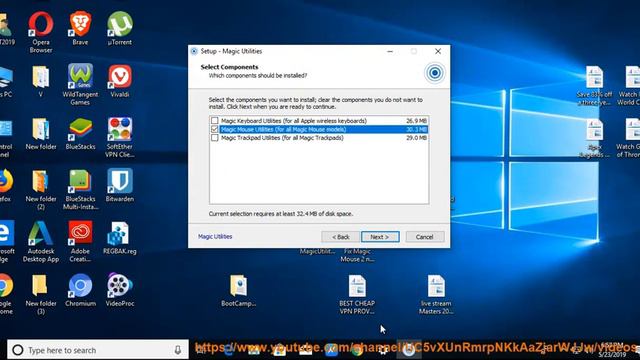This screenshot has width=640, height=360.
Task: Enable Magic Keyboard Utilities component
Action: [x=215, y=121]
